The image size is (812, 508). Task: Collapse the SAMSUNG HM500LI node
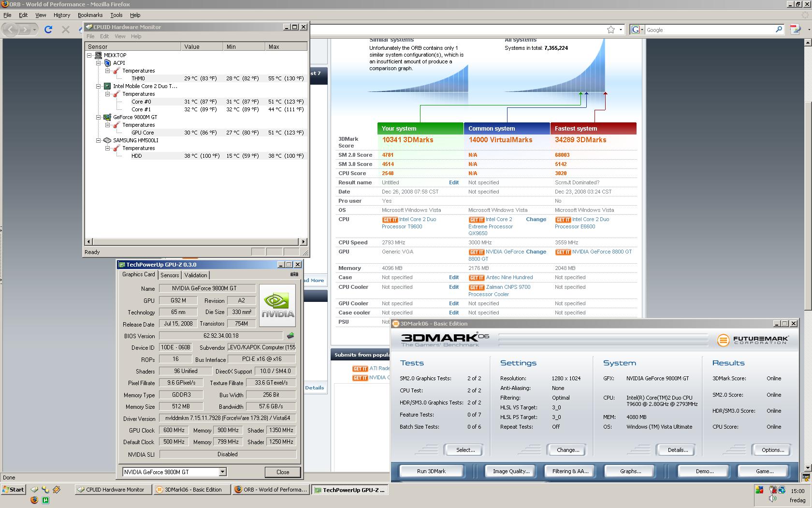(99, 140)
